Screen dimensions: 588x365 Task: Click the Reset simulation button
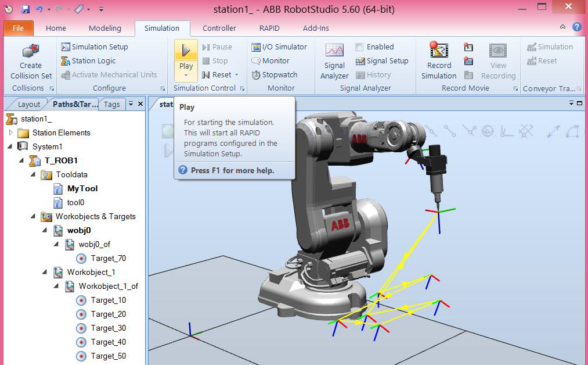[217, 75]
